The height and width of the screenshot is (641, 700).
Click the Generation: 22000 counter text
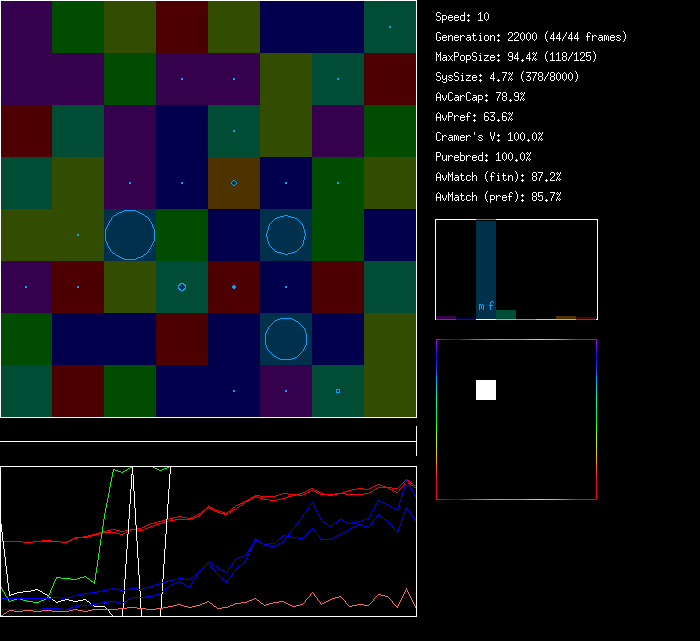point(531,37)
